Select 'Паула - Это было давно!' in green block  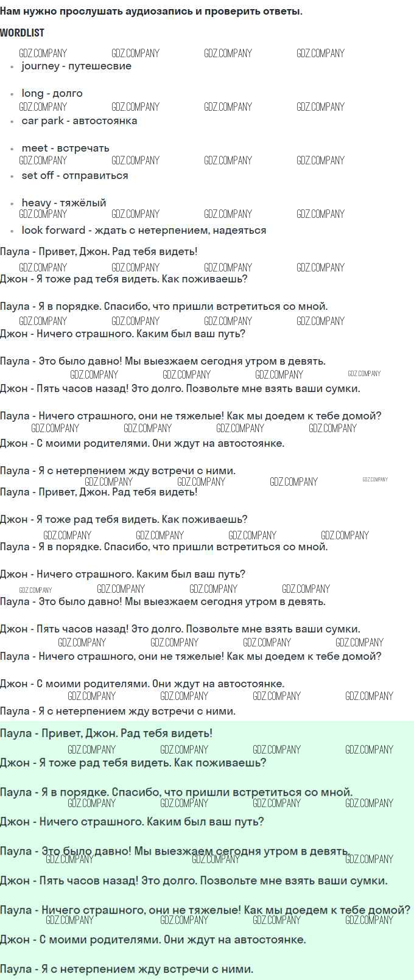[x=175, y=851]
